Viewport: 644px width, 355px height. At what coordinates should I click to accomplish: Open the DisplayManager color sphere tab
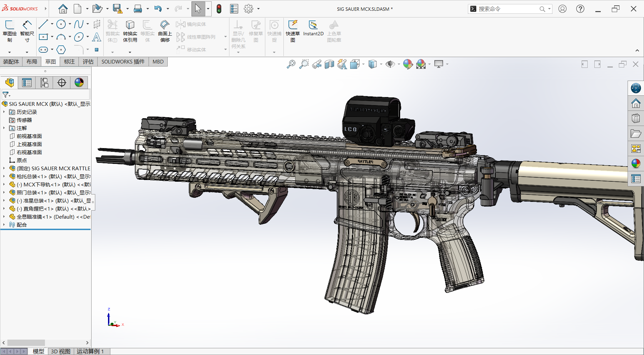pyautogui.click(x=79, y=83)
